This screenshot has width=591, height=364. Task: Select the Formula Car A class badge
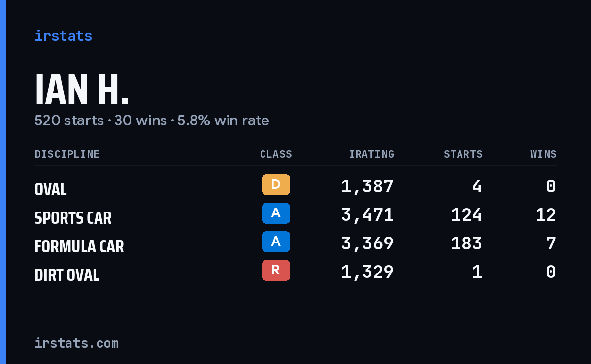click(276, 242)
